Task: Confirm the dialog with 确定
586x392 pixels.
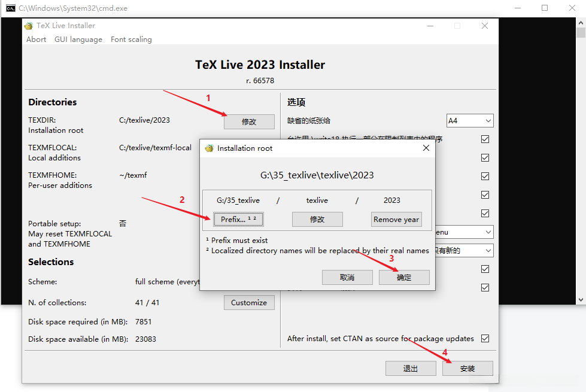Action: (404, 277)
